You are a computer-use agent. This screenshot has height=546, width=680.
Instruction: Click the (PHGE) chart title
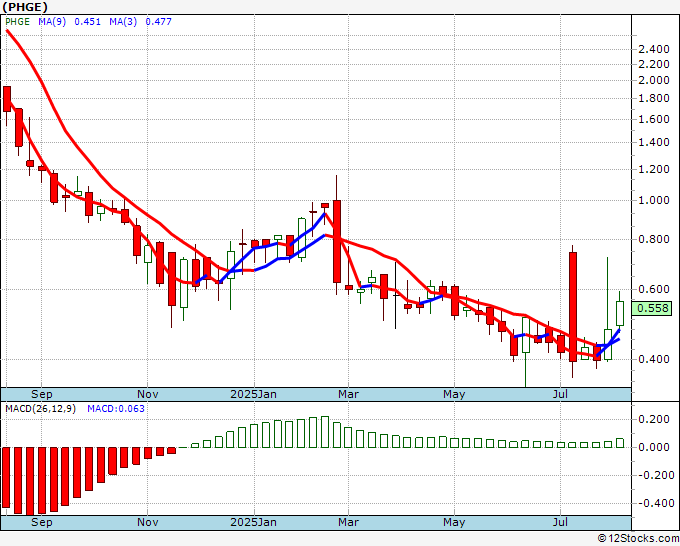click(x=25, y=7)
